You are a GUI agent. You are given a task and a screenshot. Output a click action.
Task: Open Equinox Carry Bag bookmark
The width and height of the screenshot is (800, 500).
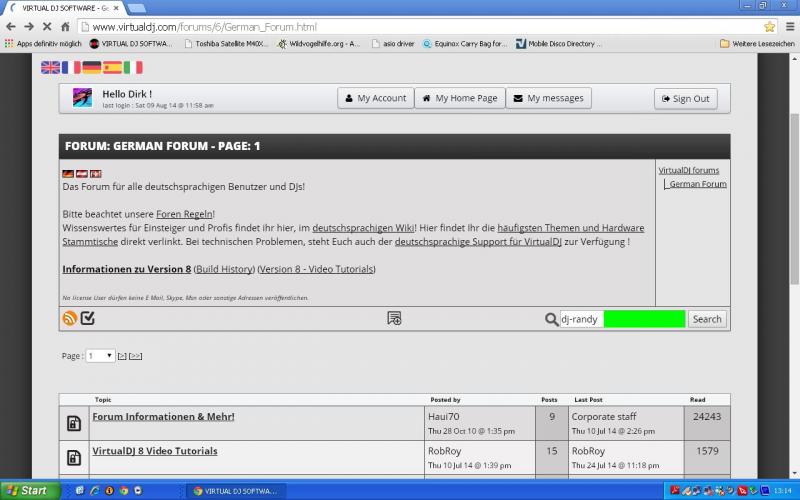coord(465,44)
